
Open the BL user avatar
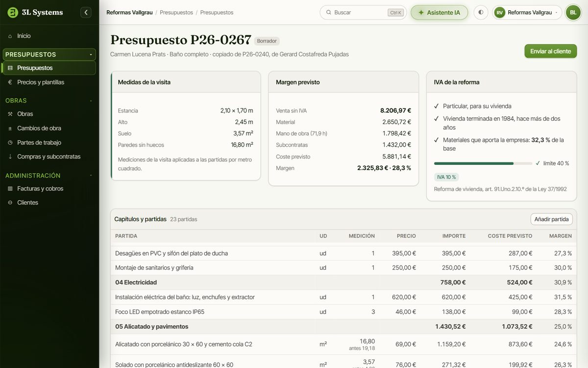(x=573, y=12)
